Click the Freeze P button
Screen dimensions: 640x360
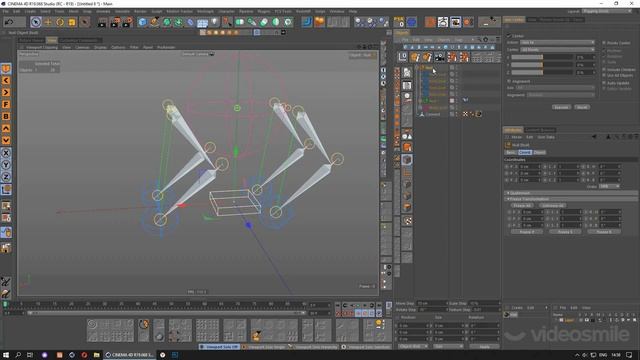(x=527, y=231)
